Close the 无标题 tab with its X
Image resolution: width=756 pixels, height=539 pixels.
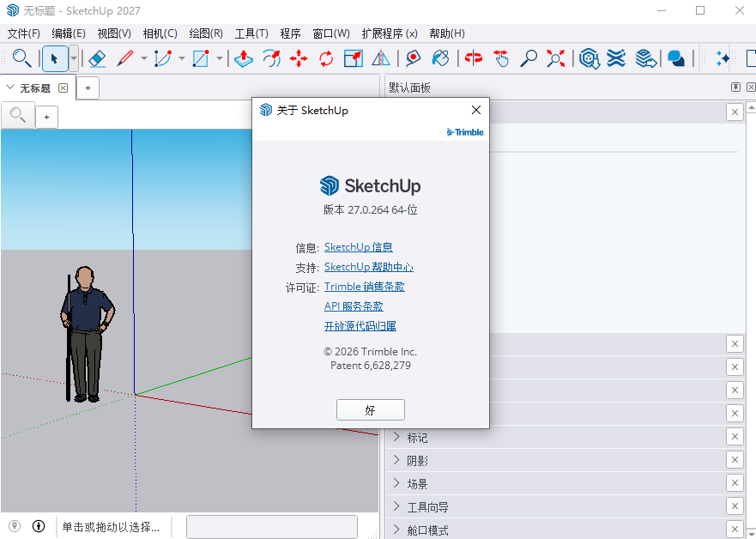point(64,88)
